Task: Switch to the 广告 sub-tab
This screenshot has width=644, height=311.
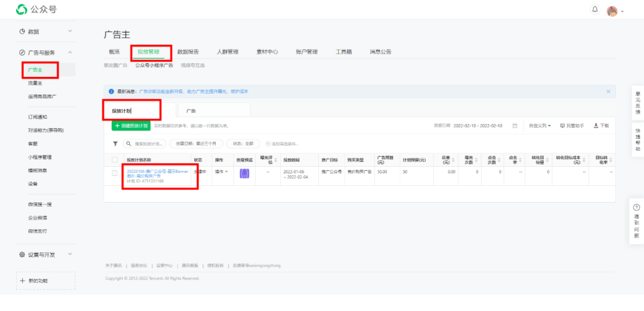Action: pos(191,111)
